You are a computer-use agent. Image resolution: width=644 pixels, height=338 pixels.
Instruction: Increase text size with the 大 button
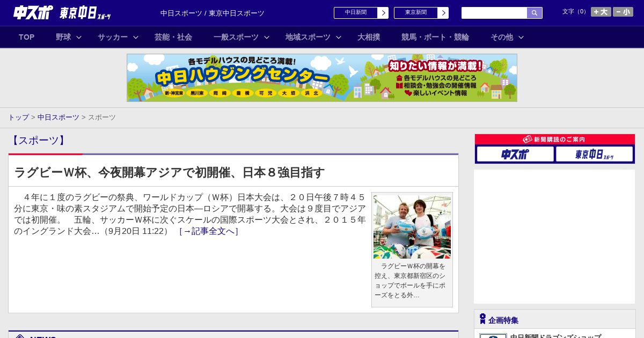(601, 12)
